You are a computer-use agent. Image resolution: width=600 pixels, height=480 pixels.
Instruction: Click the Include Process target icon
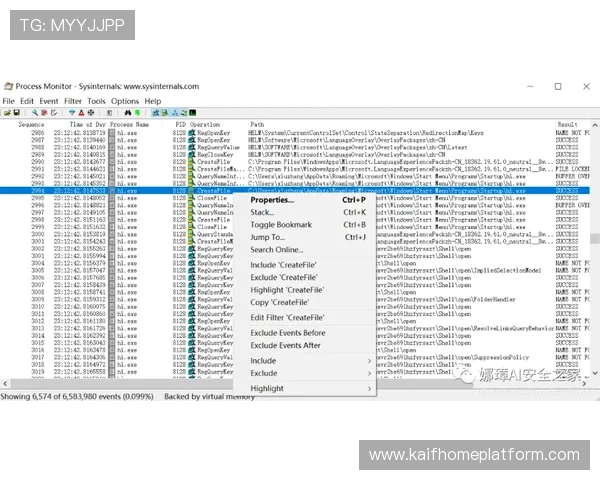point(91,113)
